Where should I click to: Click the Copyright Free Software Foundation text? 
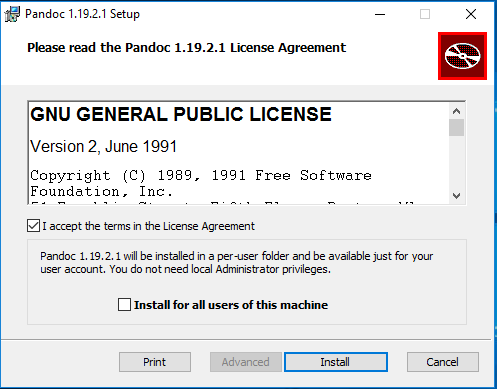[x=201, y=183]
